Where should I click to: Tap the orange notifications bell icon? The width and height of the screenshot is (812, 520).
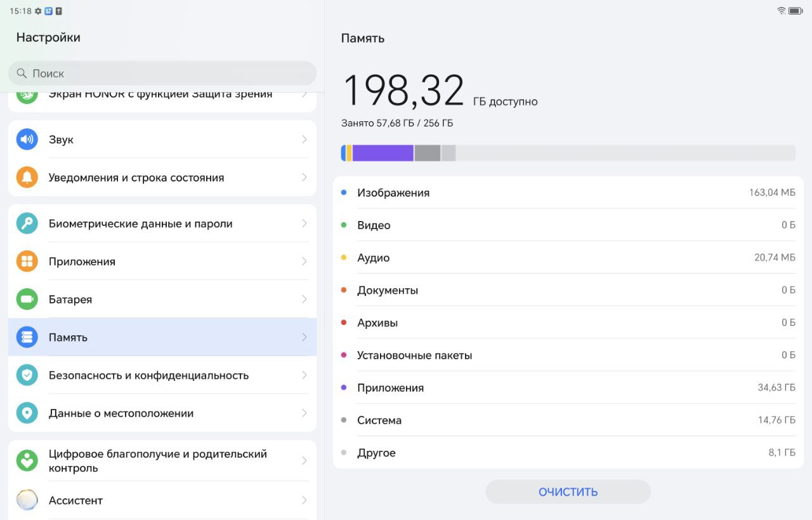[x=27, y=177]
